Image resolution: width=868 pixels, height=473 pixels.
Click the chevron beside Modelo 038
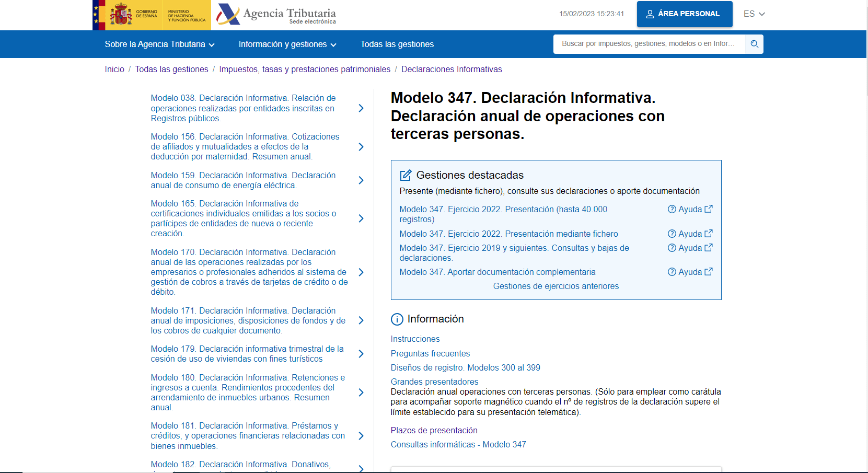[361, 108]
